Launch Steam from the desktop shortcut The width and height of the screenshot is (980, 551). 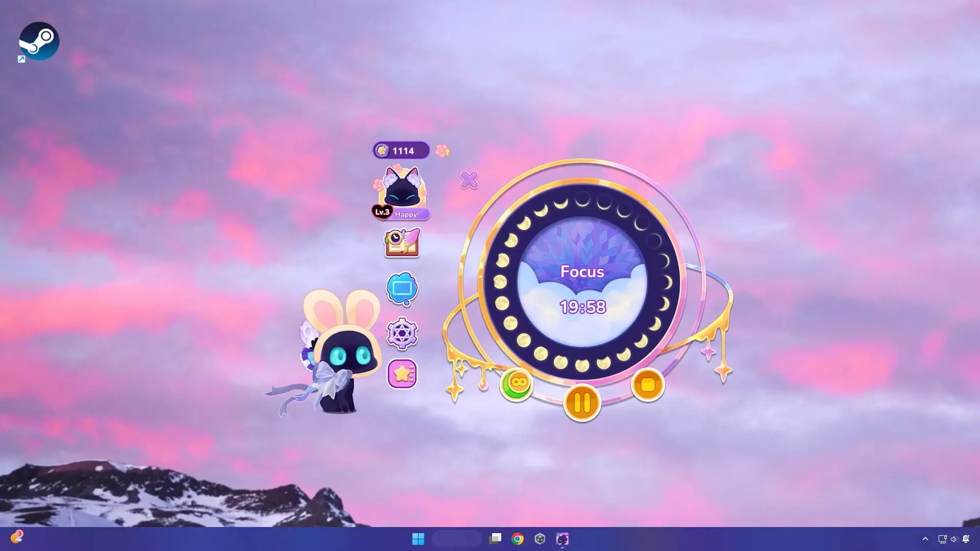(x=38, y=41)
